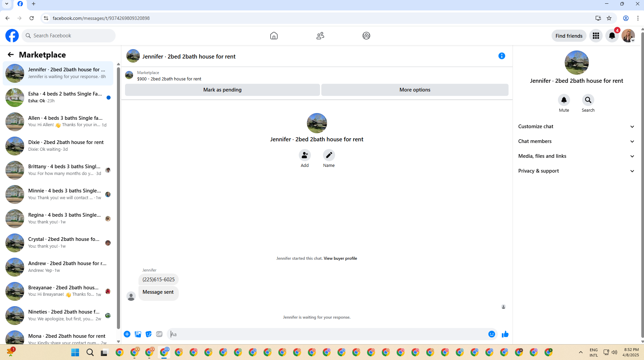Screen dimensions: 644x360
Task: Expand Customize chat section
Action: pos(576,127)
